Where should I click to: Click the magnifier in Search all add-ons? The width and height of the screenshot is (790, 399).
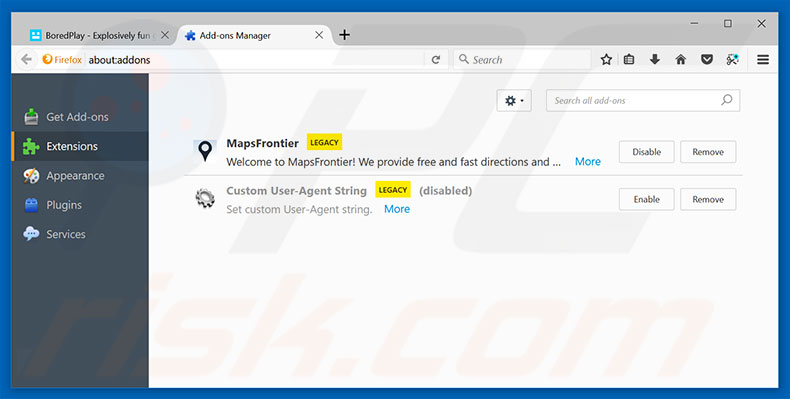727,100
